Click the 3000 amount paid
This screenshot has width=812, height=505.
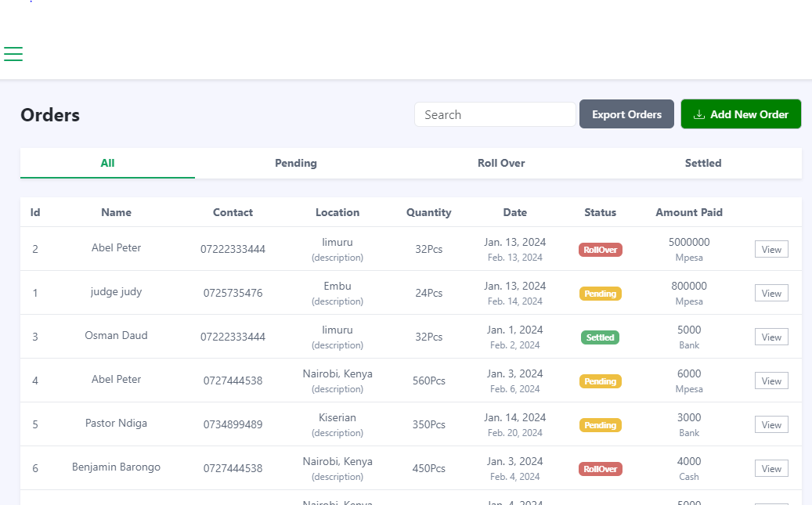pos(689,417)
